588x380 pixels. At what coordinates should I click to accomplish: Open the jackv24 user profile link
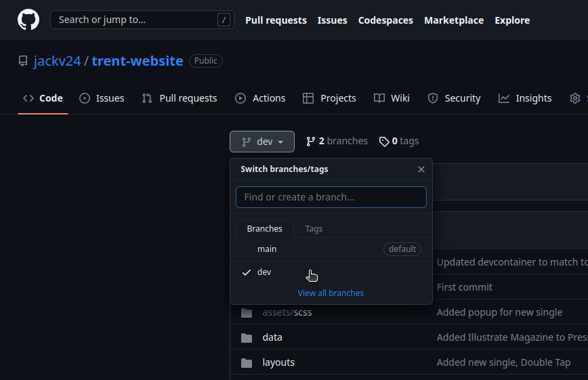tap(57, 61)
